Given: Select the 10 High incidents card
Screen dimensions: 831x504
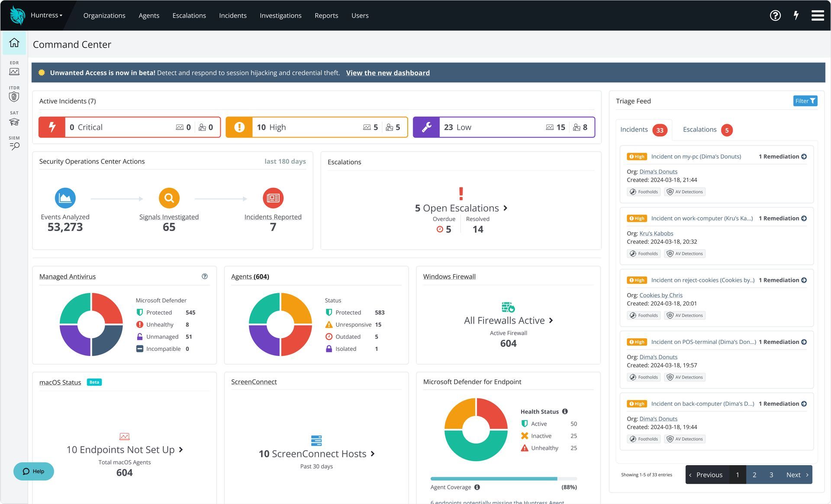Looking at the screenshot, I should click(x=316, y=127).
